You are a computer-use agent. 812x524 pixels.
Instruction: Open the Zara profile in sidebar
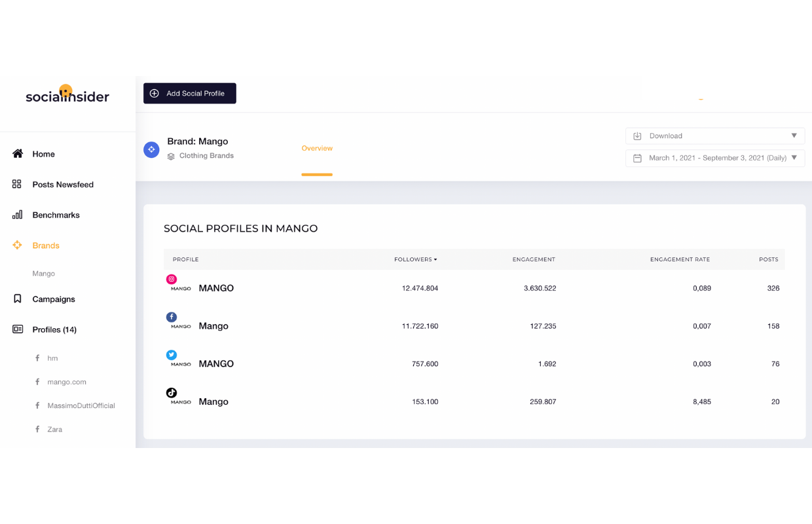[x=55, y=430]
